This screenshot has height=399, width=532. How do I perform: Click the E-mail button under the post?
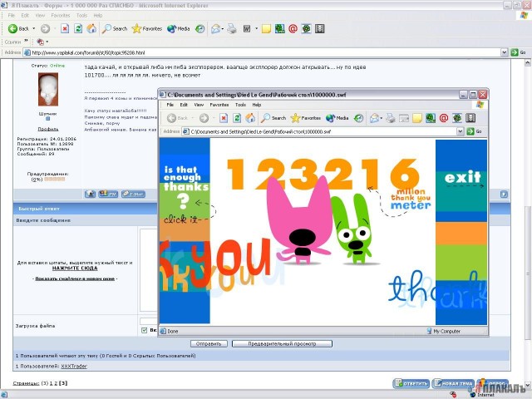click(x=133, y=194)
